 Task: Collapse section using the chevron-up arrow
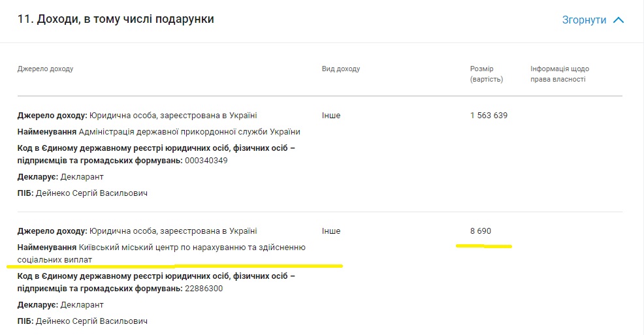(619, 20)
